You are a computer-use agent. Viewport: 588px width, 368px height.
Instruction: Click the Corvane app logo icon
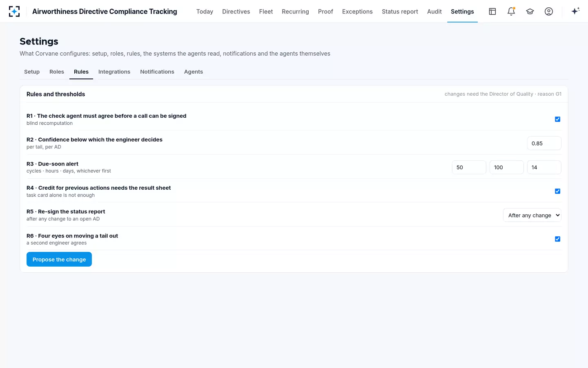14,11
